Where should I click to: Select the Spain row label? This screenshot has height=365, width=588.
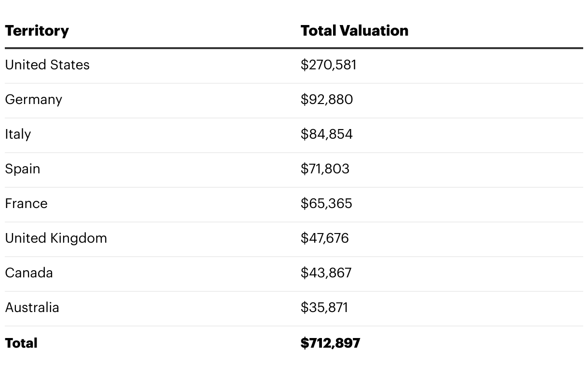23,169
